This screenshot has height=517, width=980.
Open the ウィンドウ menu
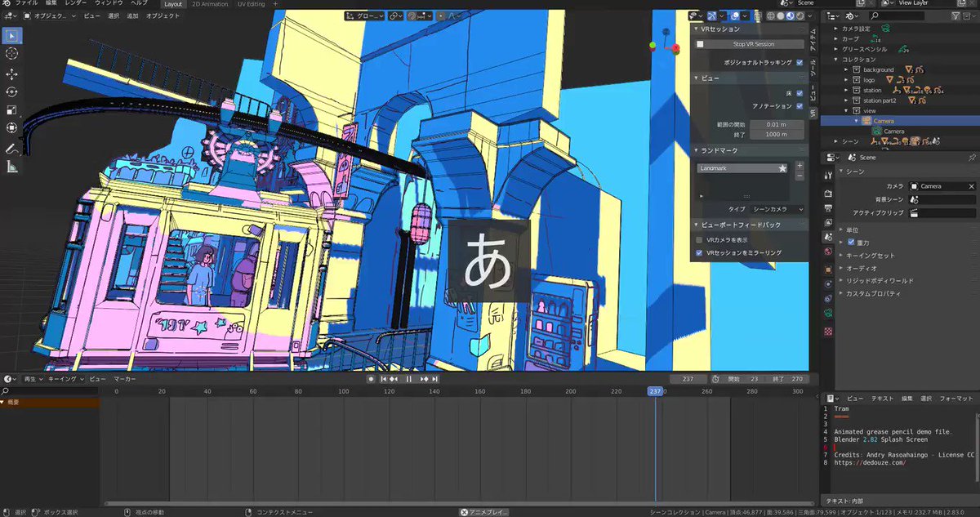[x=109, y=4]
